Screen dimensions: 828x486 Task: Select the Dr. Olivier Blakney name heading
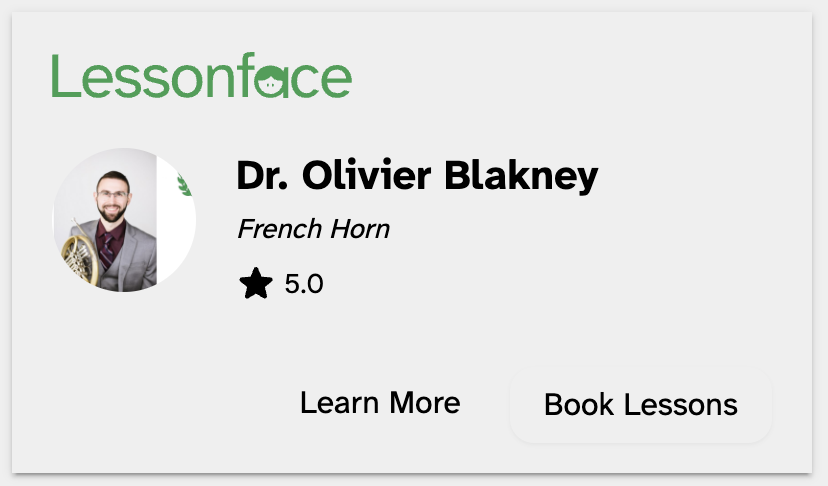click(x=417, y=176)
